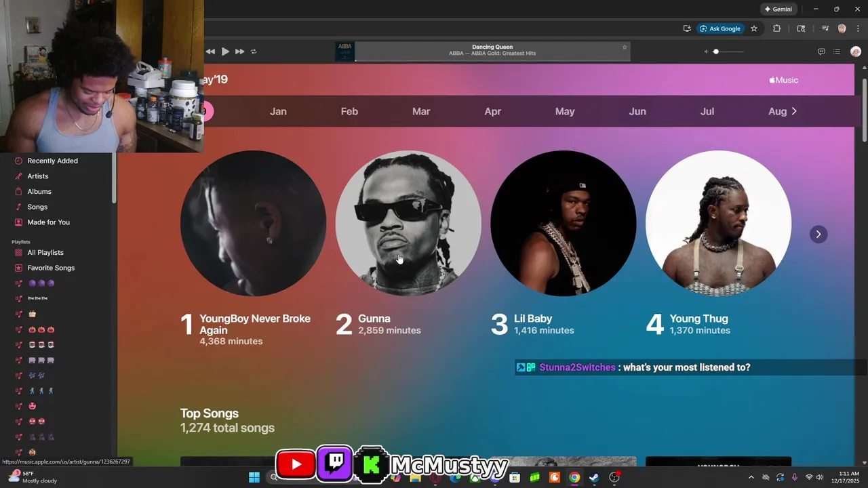
Task: Click the Top Songs heading
Action: 210,413
